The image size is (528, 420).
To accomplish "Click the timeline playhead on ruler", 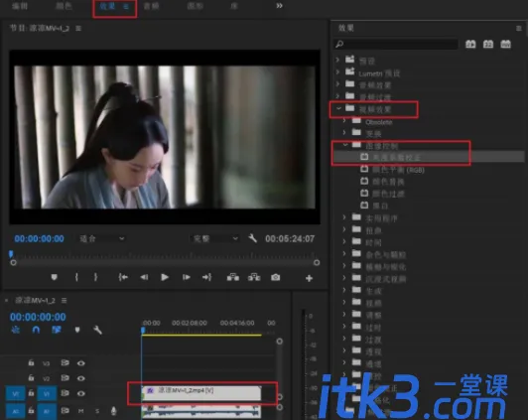I will 143,331.
